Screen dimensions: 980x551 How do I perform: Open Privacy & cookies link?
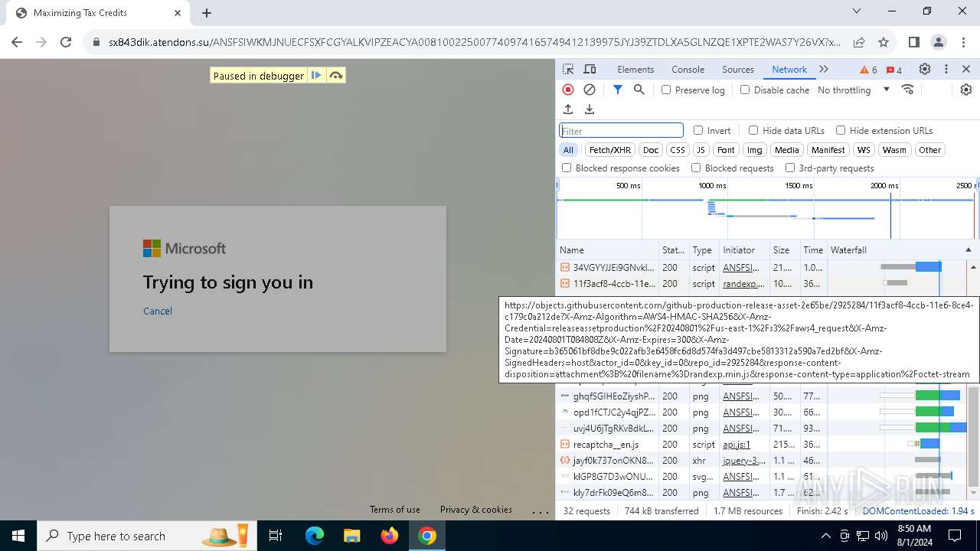click(475, 510)
